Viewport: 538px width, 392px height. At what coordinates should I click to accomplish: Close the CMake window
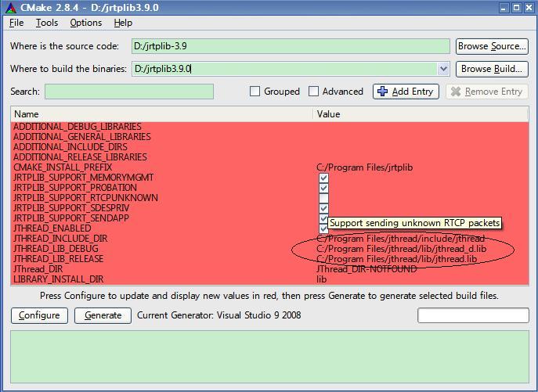tap(529, 8)
